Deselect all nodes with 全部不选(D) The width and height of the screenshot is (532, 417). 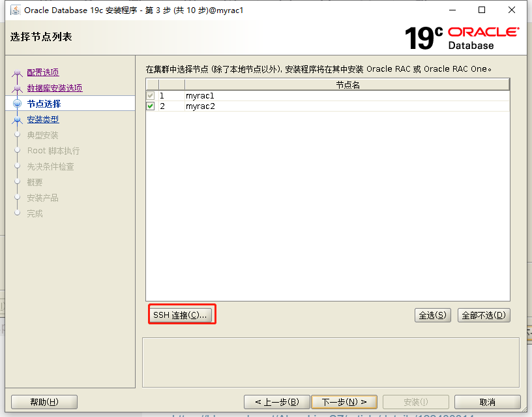click(x=484, y=315)
